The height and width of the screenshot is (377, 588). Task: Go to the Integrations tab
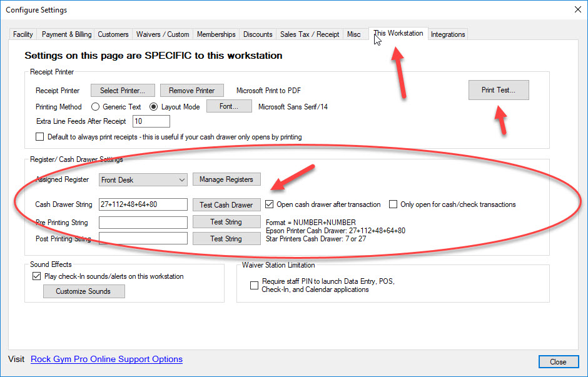point(448,34)
